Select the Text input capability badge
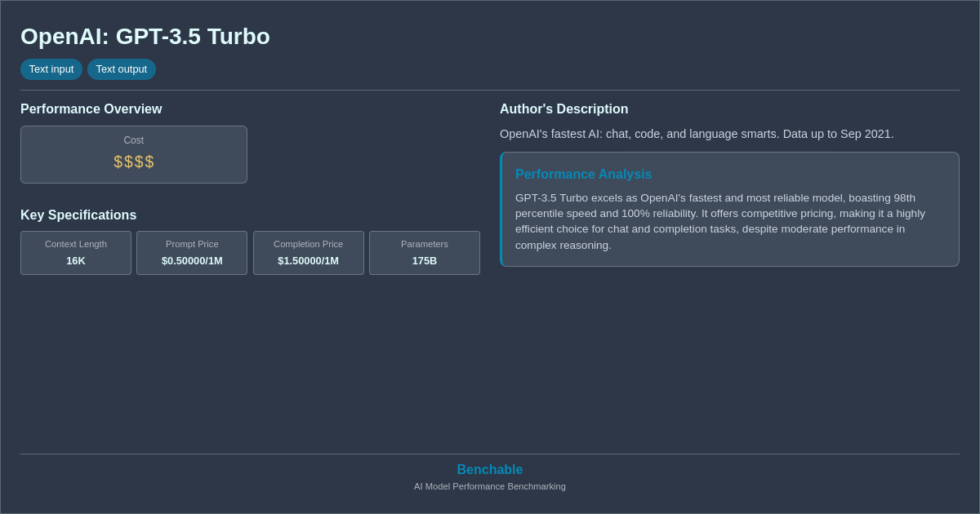The height and width of the screenshot is (514, 980). (x=51, y=69)
